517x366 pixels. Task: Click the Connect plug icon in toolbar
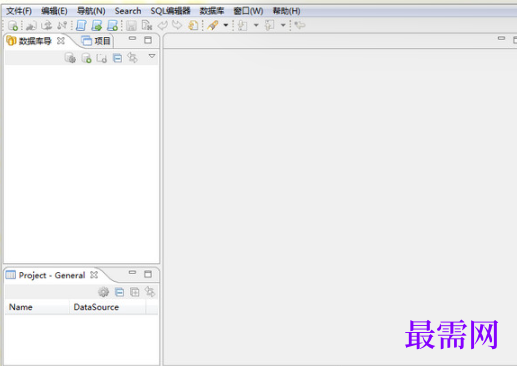31,26
